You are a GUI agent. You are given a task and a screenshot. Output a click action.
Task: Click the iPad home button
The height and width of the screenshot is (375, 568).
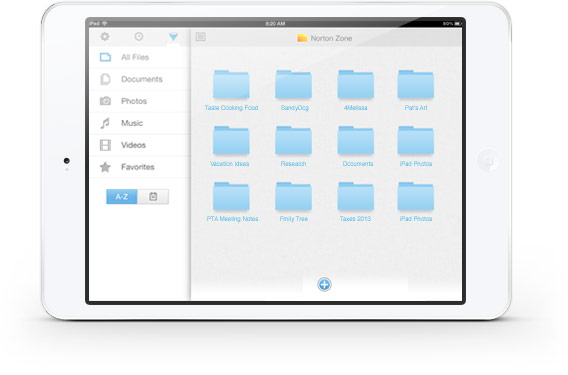point(488,161)
